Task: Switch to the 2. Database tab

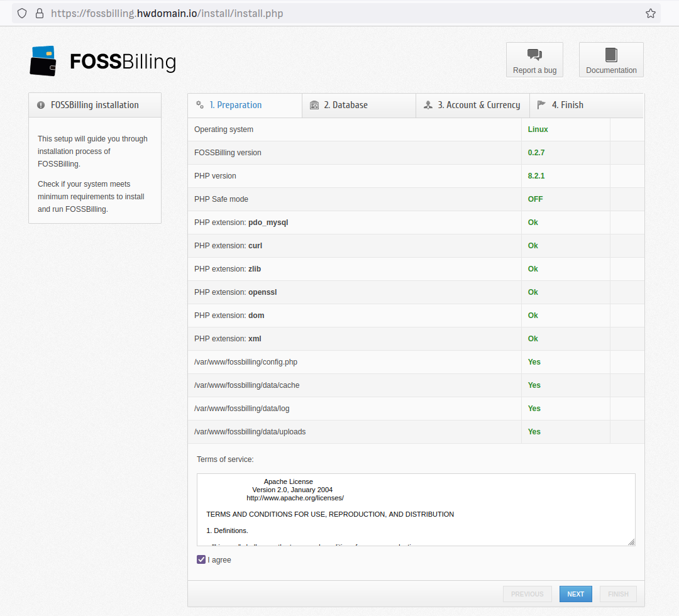Action: click(345, 105)
